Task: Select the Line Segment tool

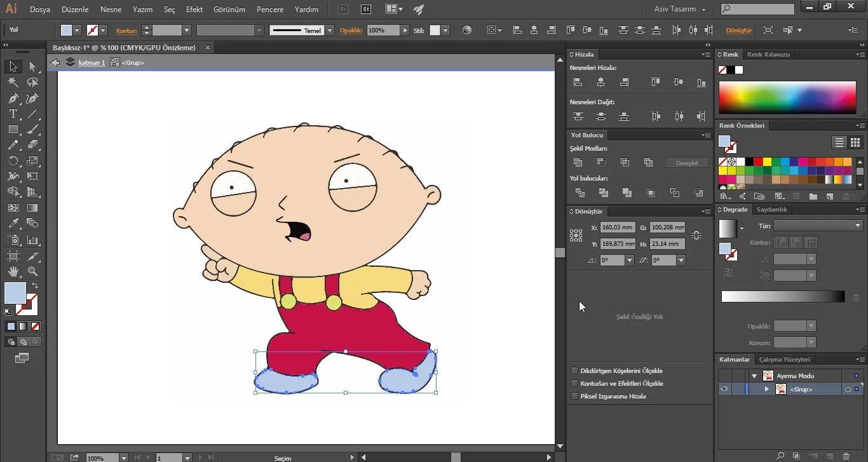Action: [32, 114]
